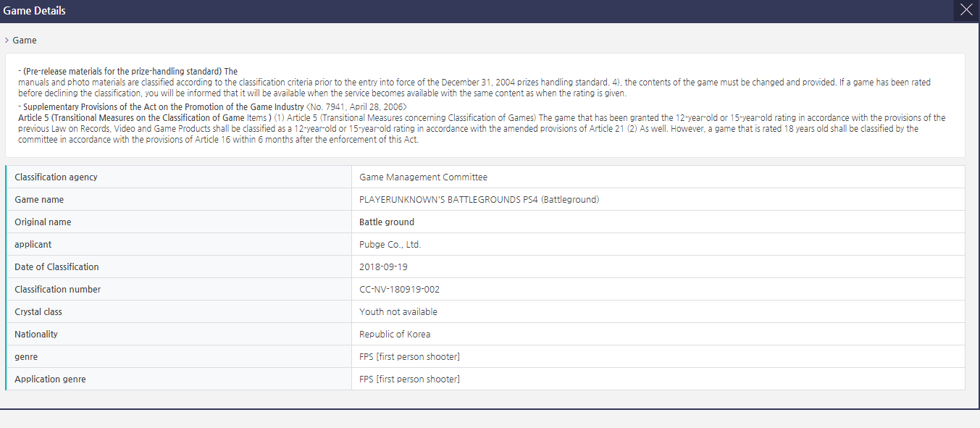Click the Article 5 Transitional Measures heading
Image resolution: width=980 pixels, height=428 pixels.
[145, 118]
